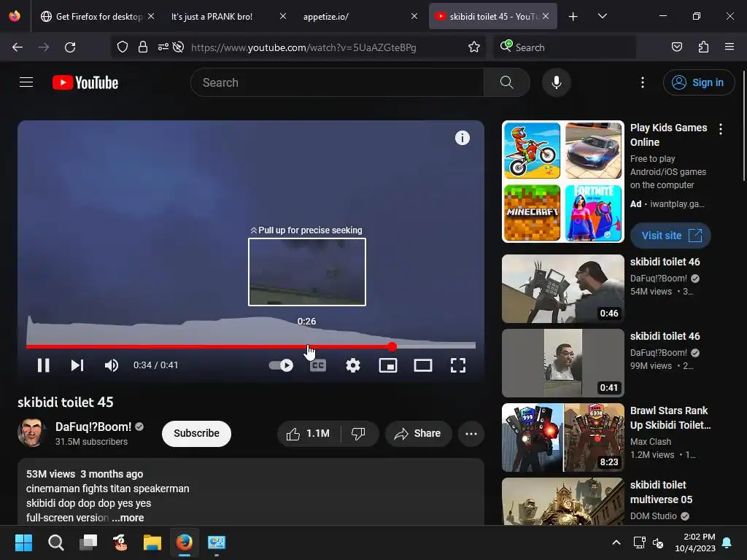Image resolution: width=747 pixels, height=560 pixels.
Task: Open more actions ellipsis menu
Action: [x=471, y=433]
